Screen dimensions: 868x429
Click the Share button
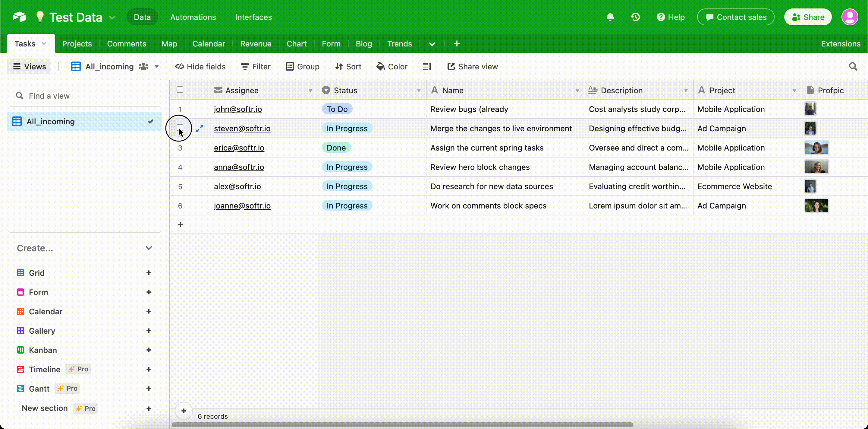point(808,17)
